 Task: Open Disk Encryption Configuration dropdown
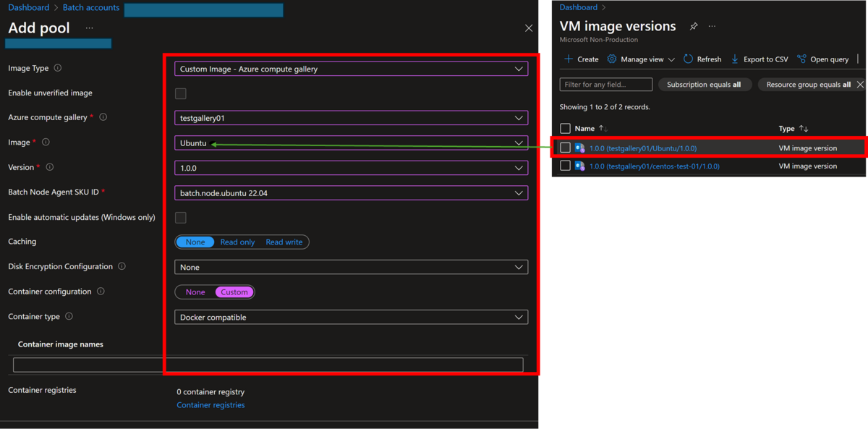tap(352, 267)
